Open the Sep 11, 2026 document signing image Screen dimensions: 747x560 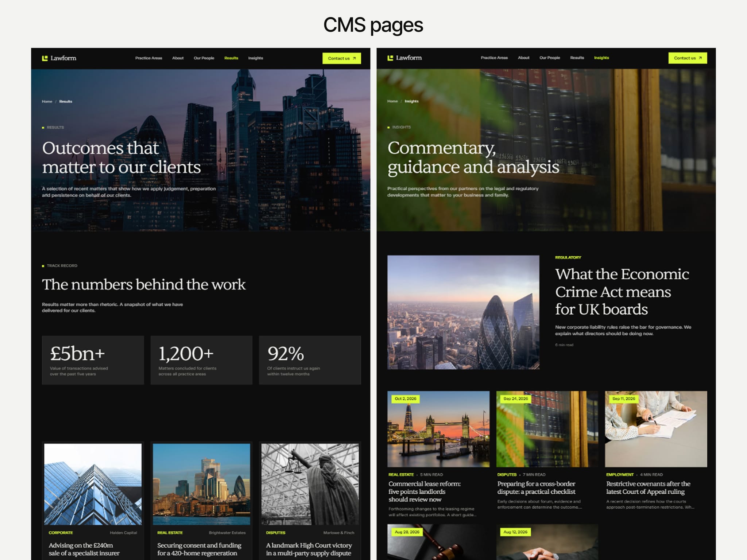pyautogui.click(x=656, y=429)
